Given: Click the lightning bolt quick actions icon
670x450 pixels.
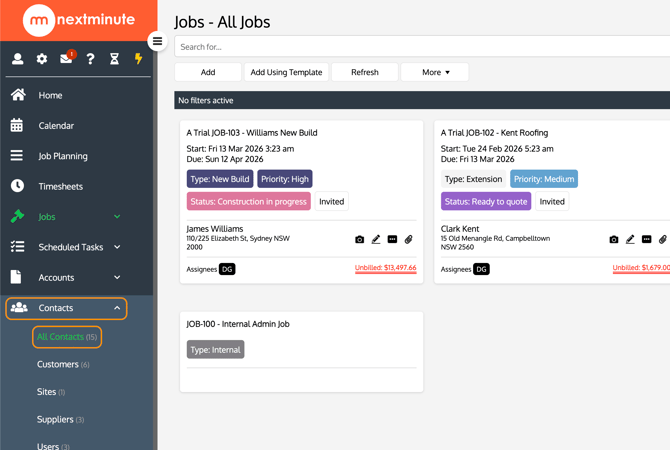Looking at the screenshot, I should 138,59.
